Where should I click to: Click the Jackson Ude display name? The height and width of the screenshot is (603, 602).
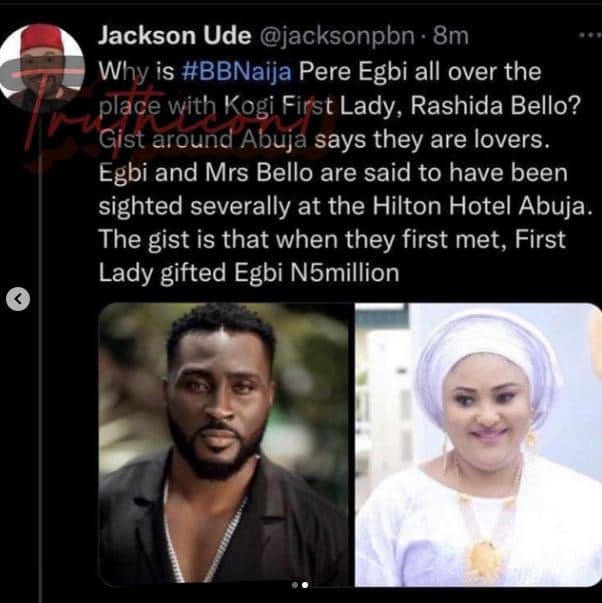(175, 36)
